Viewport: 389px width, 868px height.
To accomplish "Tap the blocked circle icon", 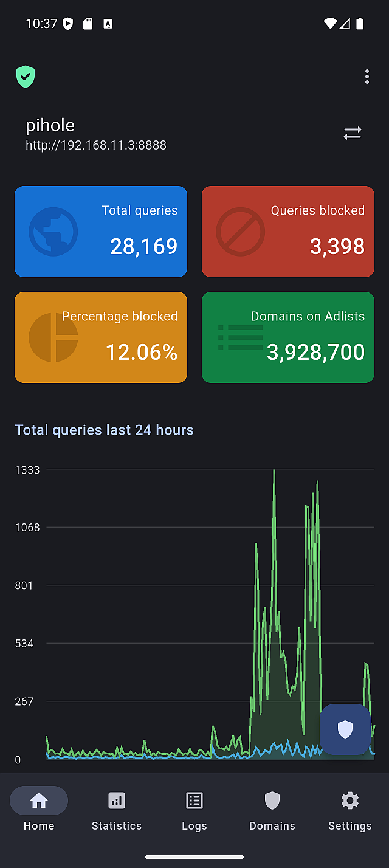I will [x=241, y=232].
